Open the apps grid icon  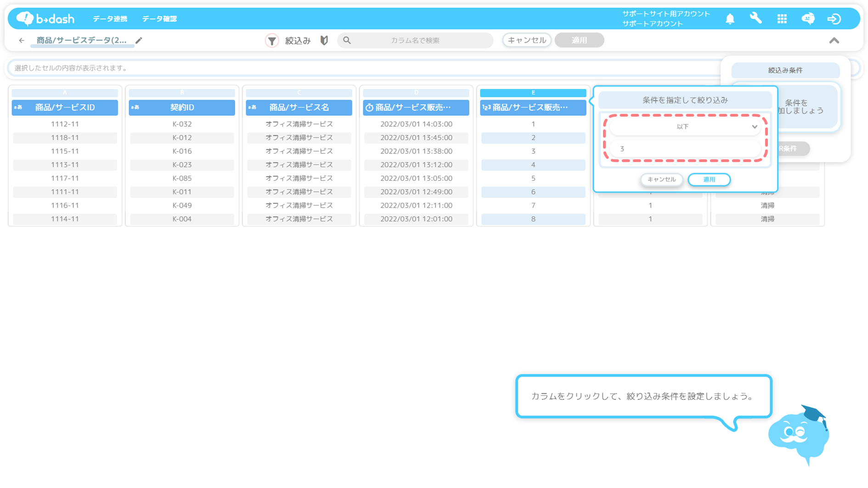click(x=782, y=19)
